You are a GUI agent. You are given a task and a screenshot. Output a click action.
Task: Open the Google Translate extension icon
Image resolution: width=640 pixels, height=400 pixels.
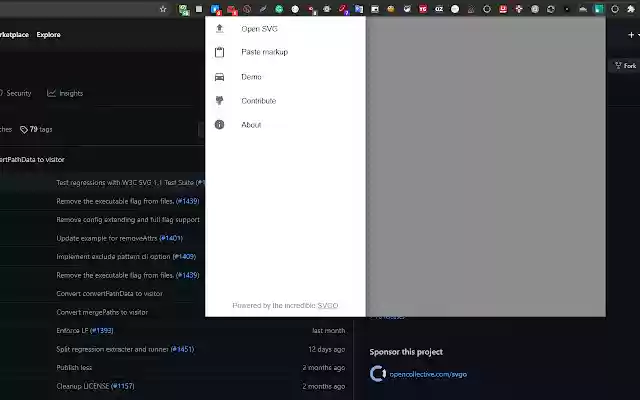pyautogui.click(x=359, y=9)
